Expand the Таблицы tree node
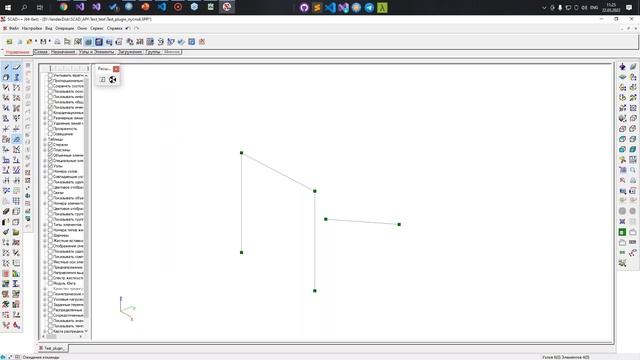This screenshot has height=360, width=640. (45, 139)
